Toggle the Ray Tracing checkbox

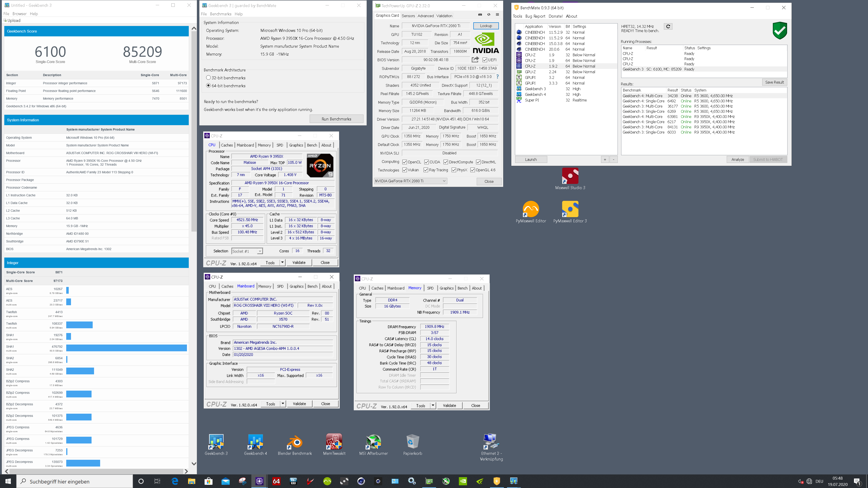426,170
